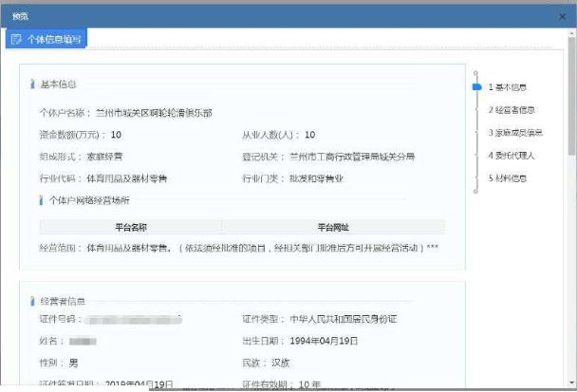This screenshot has height=392, width=577.
Task: Click the 资金数额(万元) value 10
Action: point(116,135)
